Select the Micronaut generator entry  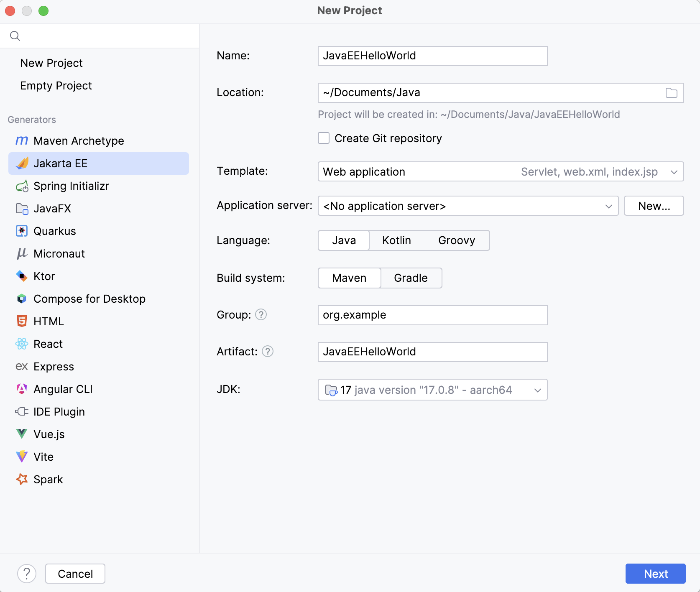(99, 254)
